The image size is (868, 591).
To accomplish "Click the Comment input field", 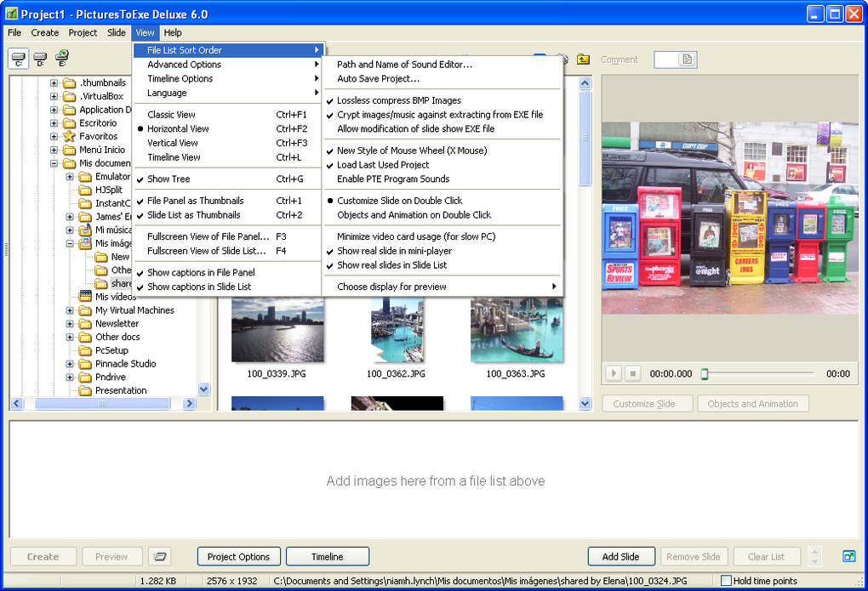I will [x=665, y=60].
